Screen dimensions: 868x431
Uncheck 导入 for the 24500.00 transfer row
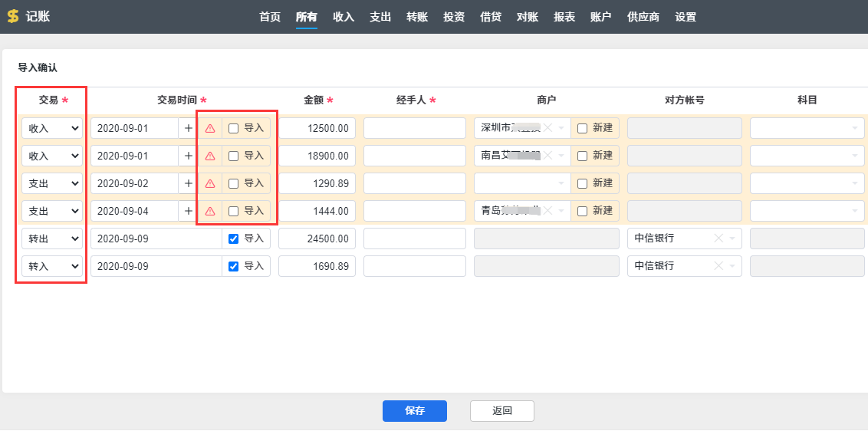(x=234, y=239)
